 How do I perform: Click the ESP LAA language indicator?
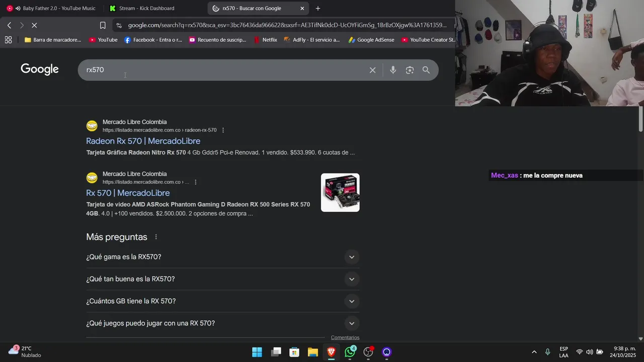click(563, 352)
